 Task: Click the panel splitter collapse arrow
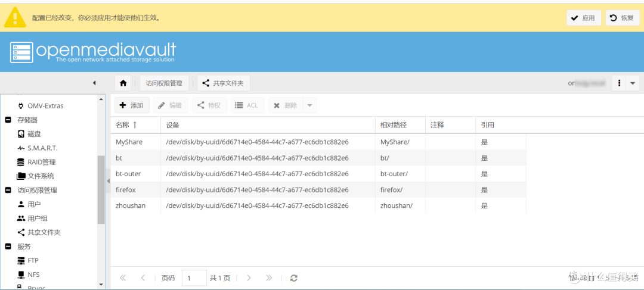pos(109,181)
